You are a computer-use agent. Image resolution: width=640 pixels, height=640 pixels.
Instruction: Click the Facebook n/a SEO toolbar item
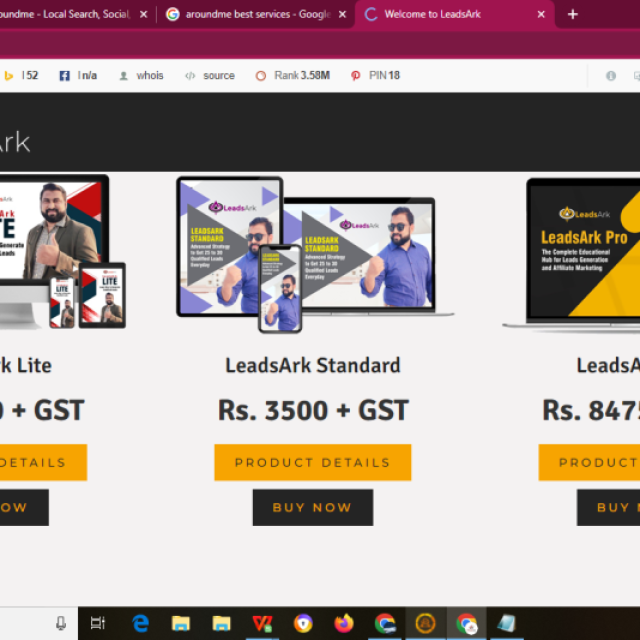[x=78, y=76]
